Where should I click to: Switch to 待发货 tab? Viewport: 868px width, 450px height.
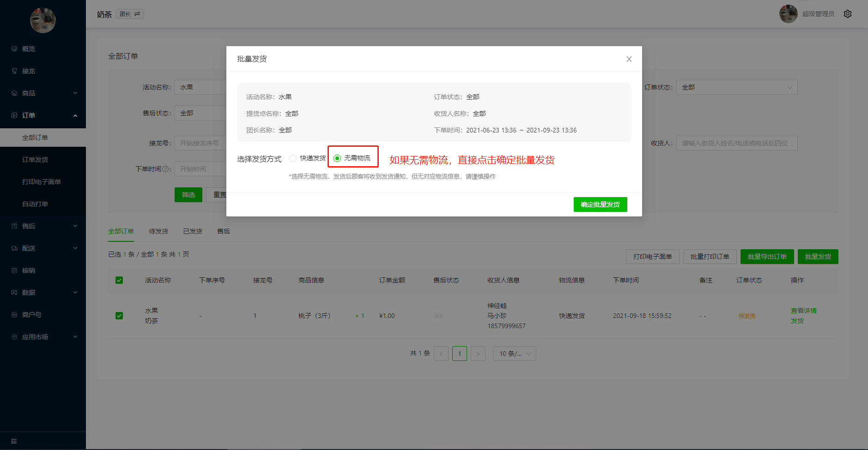click(x=158, y=231)
